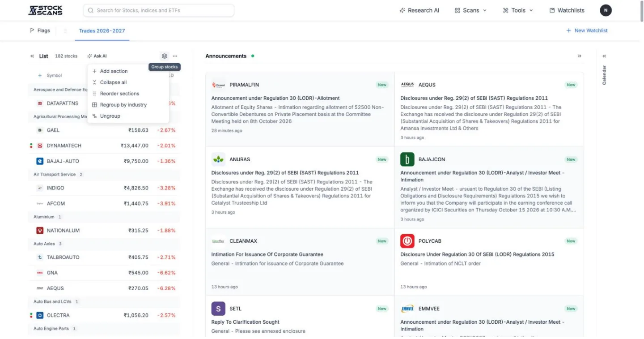
Task: Open the three-dot more options menu
Action: pyautogui.click(x=175, y=56)
